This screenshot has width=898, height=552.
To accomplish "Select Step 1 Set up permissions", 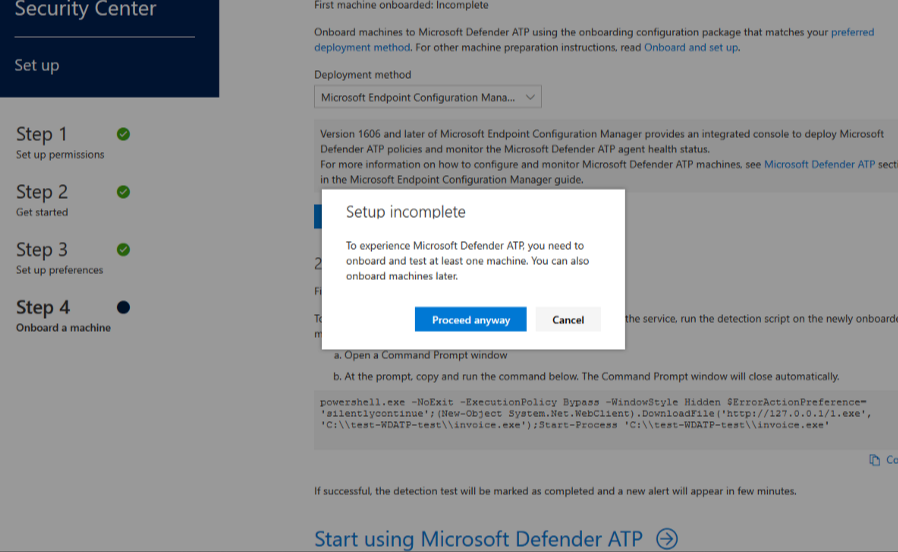I will [60, 141].
